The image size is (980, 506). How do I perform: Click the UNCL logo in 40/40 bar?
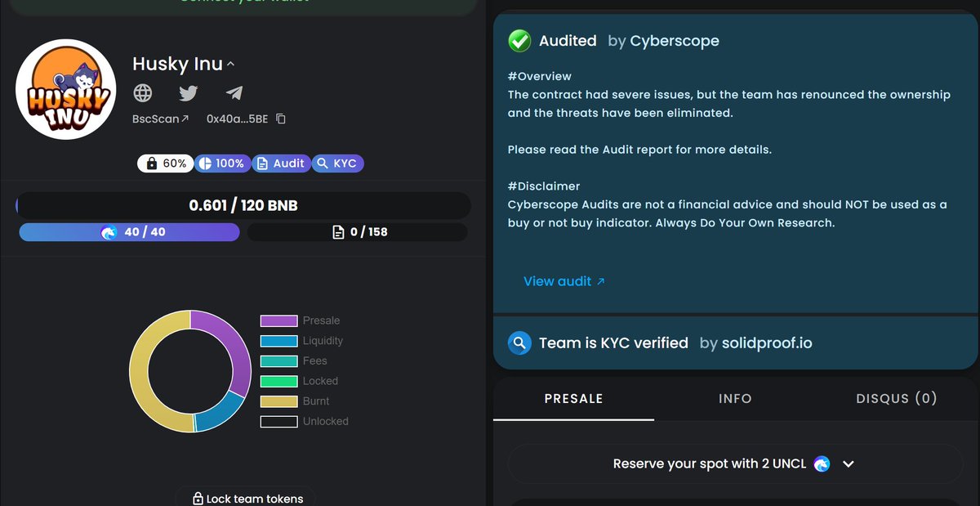click(x=109, y=232)
